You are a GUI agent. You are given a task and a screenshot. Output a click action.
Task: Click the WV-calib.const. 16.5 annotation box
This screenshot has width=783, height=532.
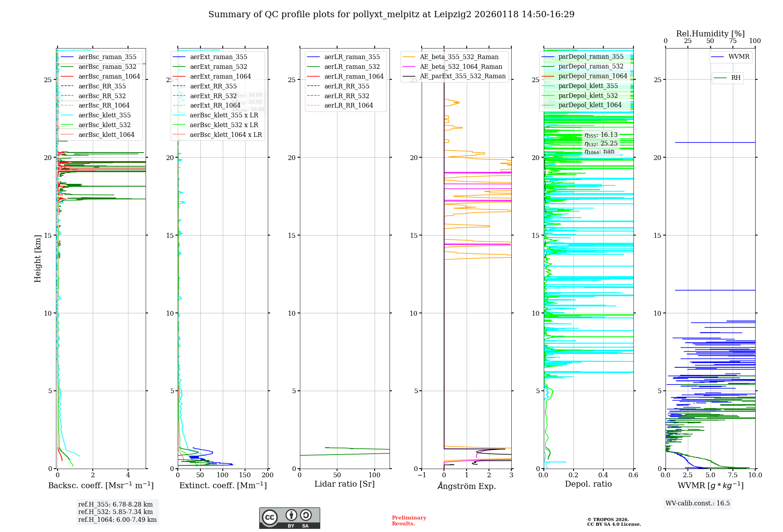pos(697,503)
